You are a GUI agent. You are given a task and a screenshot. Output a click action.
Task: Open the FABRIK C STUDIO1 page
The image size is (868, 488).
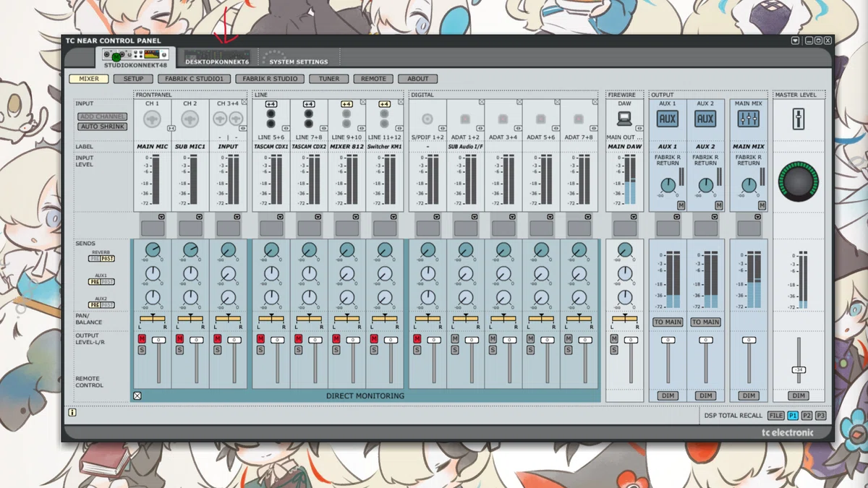click(195, 79)
